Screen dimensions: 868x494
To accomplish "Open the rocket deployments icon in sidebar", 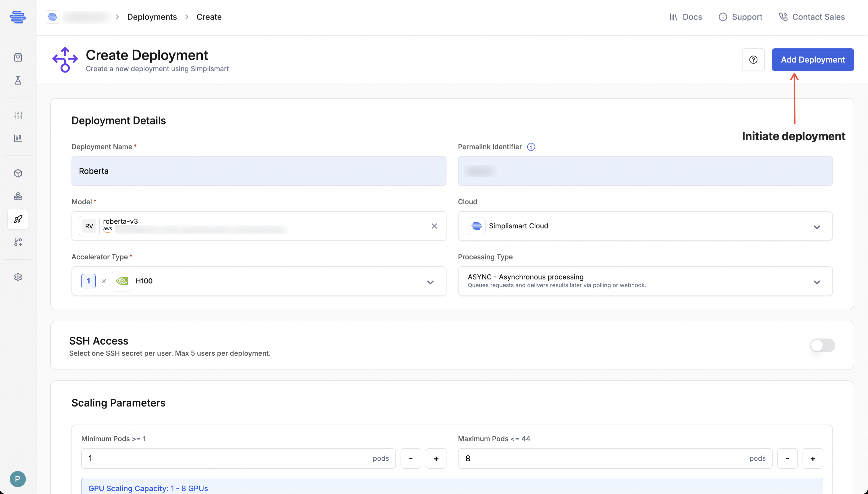I will tap(18, 219).
